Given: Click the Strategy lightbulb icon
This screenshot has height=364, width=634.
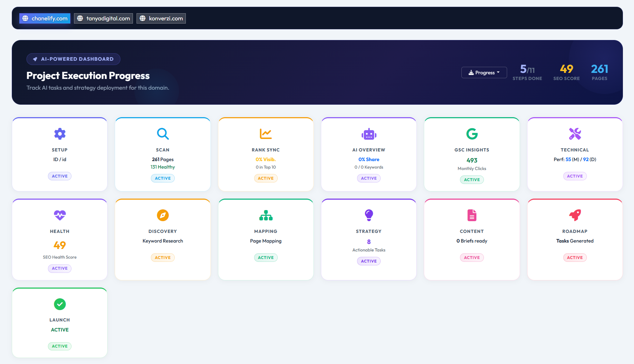Looking at the screenshot, I should tap(369, 215).
